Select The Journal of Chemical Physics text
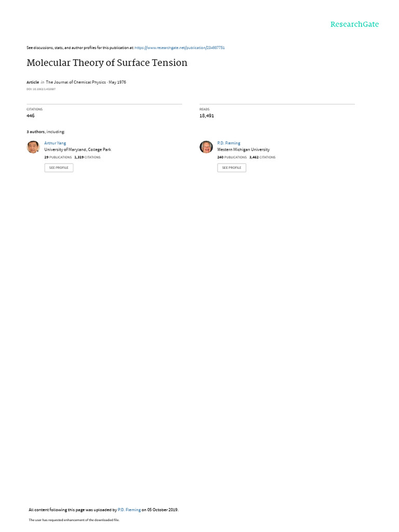Viewport: 399px width, 532px height. tap(76, 82)
